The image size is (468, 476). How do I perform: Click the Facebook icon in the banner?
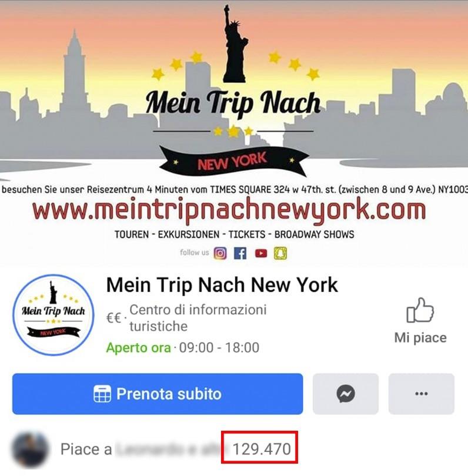240,253
